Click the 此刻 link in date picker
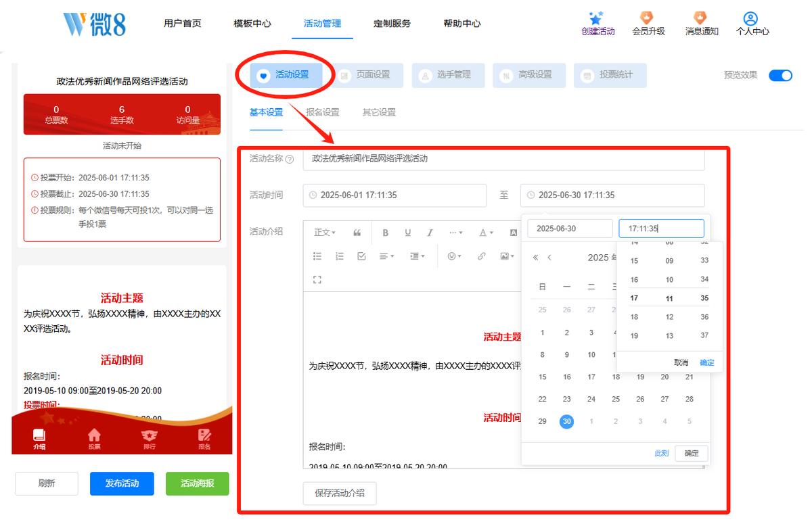 [662, 454]
